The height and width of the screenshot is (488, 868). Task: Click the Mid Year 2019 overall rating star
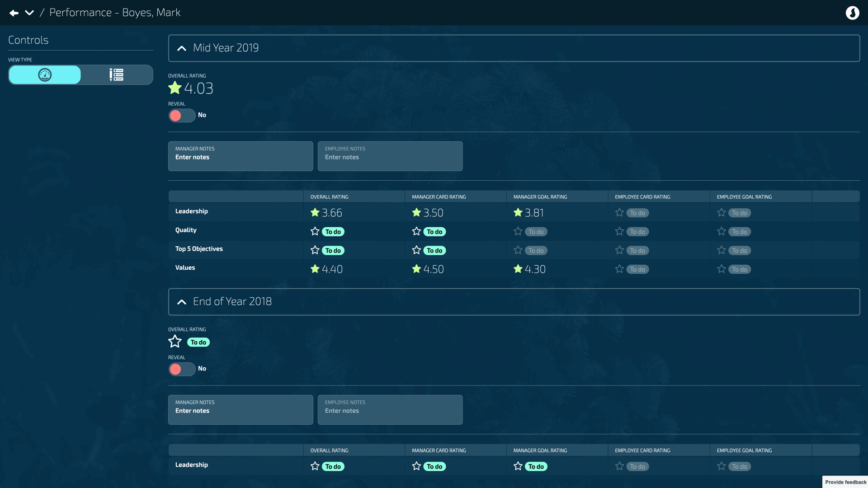[x=175, y=88]
